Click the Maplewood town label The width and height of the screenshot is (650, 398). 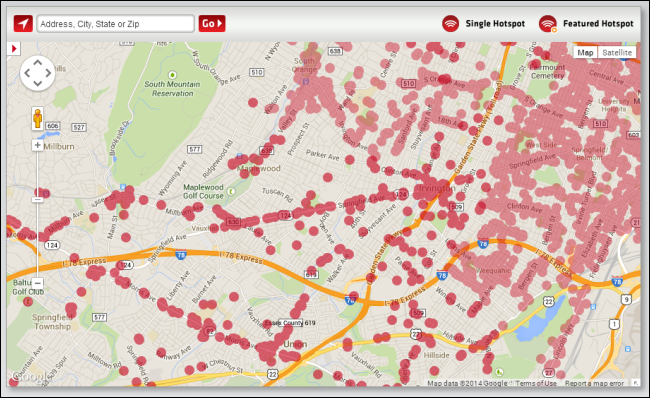pos(259,168)
